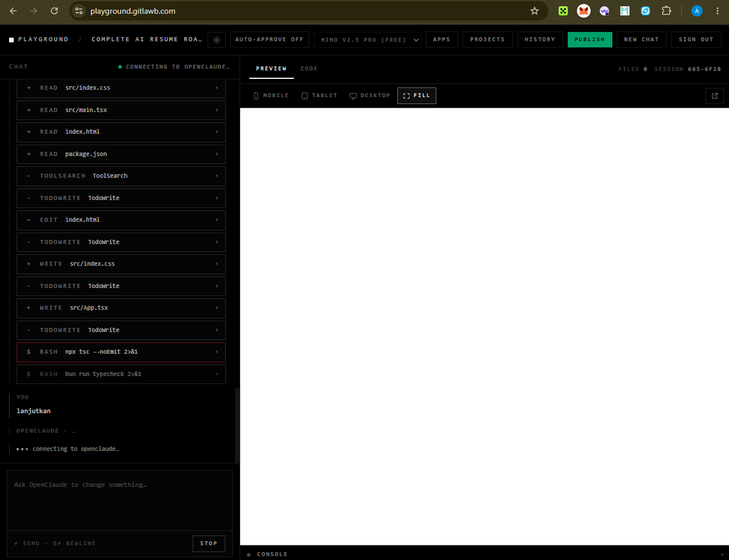This screenshot has width=729, height=560.
Task: Click the Complete AI Resume project title
Action: [146, 39]
